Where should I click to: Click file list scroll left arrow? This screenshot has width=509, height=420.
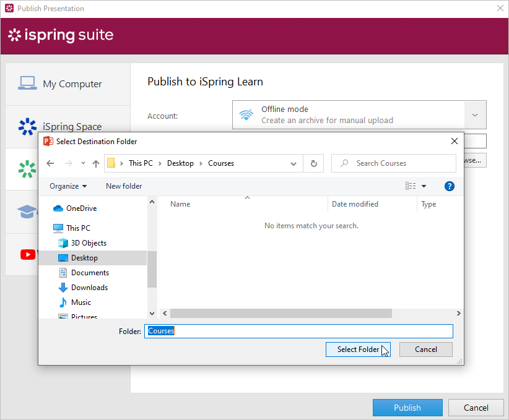165,313
